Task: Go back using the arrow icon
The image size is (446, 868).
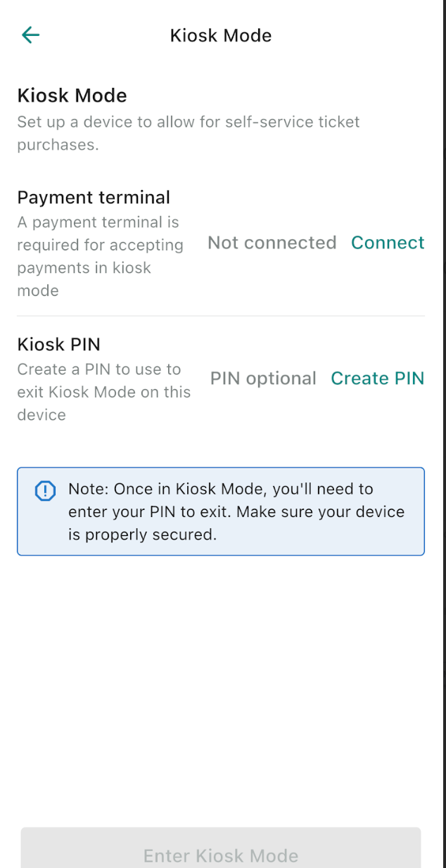Action: [30, 35]
